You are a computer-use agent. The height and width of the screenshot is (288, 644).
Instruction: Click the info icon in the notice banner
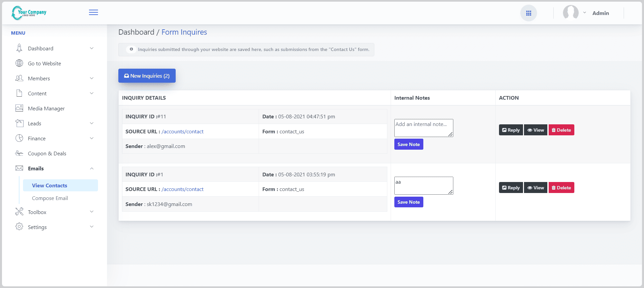click(131, 49)
